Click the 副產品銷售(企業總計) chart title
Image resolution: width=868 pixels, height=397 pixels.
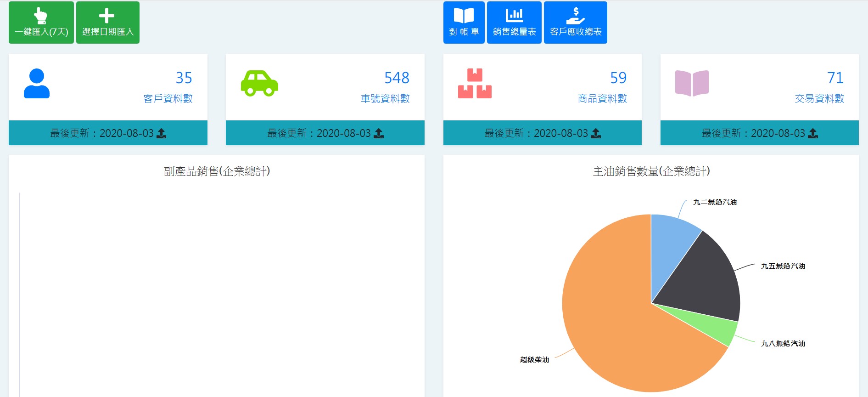[x=217, y=171]
